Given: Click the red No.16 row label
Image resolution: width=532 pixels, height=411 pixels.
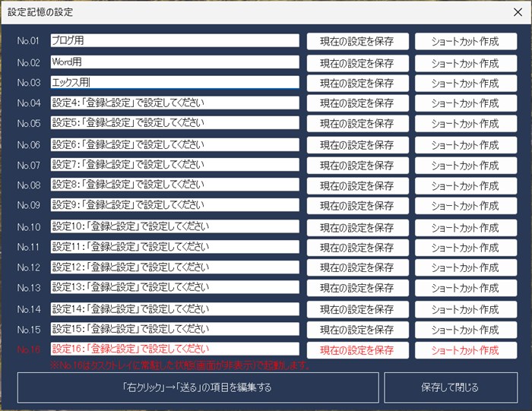Looking at the screenshot, I should 29,349.
